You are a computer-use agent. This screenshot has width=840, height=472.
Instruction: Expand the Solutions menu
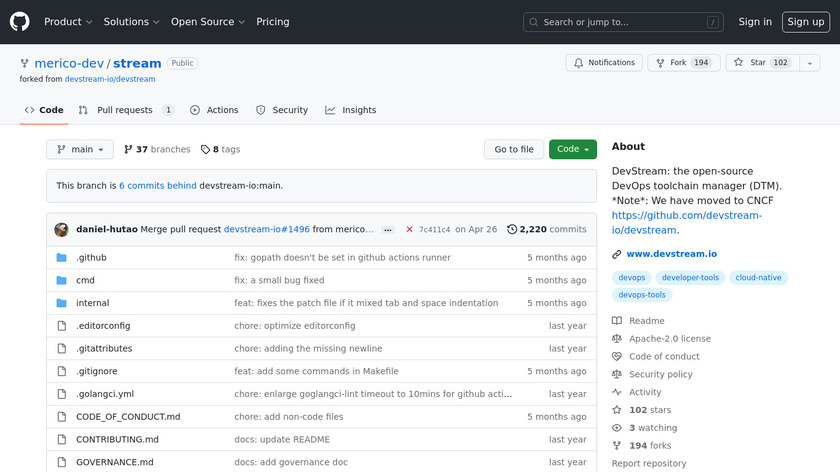(x=131, y=22)
